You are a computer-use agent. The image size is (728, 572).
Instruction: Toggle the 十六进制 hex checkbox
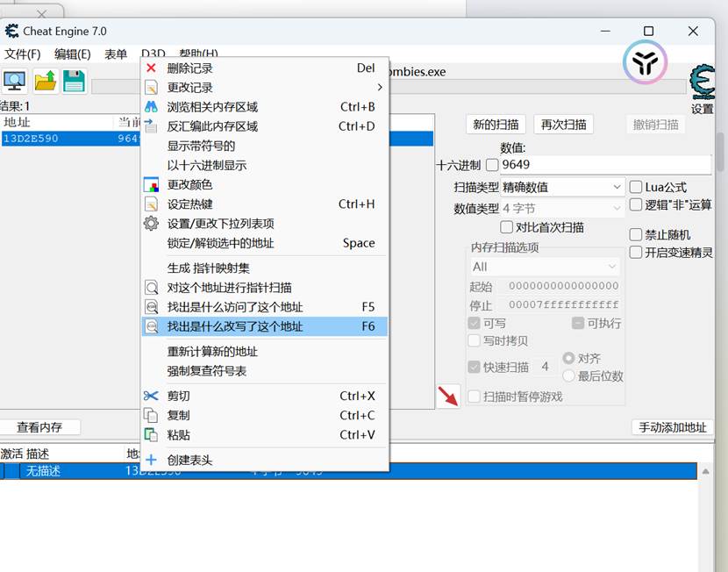[492, 165]
